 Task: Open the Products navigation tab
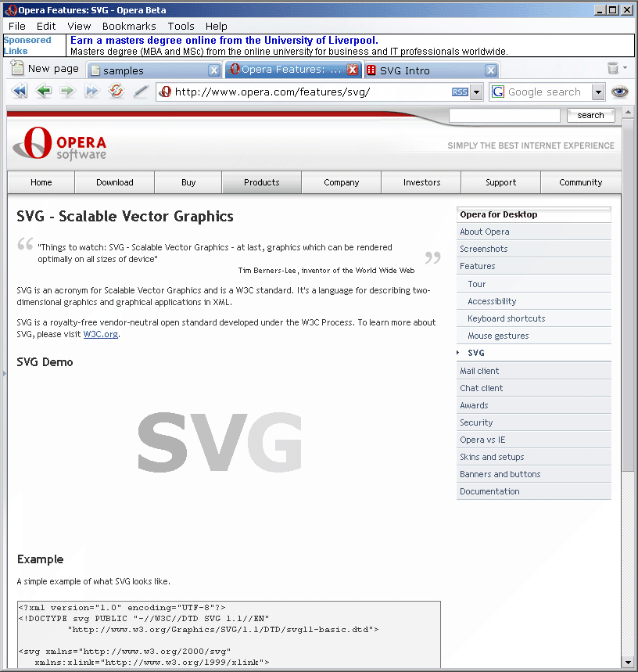click(262, 182)
